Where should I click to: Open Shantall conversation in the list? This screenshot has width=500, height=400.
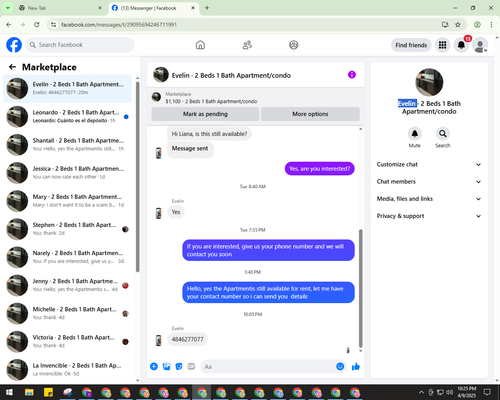coord(67,144)
